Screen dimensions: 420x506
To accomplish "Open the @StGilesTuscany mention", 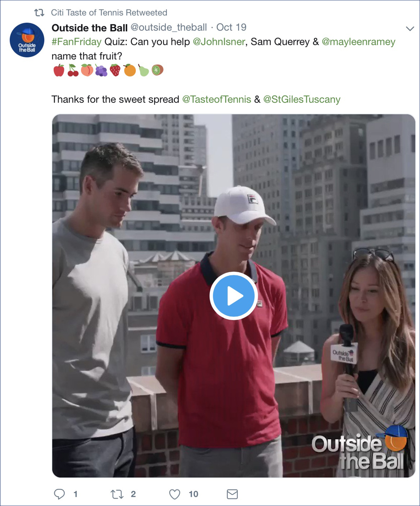I will point(302,99).
